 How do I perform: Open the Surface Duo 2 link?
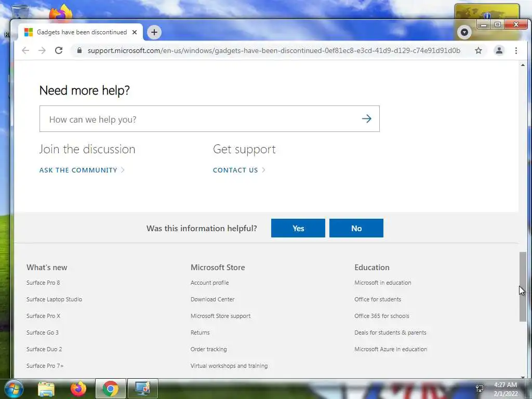pyautogui.click(x=44, y=349)
